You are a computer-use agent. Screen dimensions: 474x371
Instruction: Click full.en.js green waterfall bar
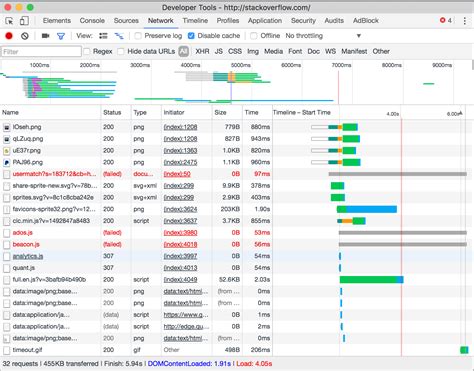tap(368, 280)
